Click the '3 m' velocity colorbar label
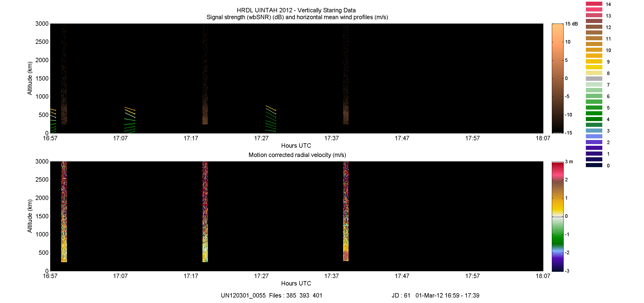Screen dimensions: 644x303 [x=569, y=162]
